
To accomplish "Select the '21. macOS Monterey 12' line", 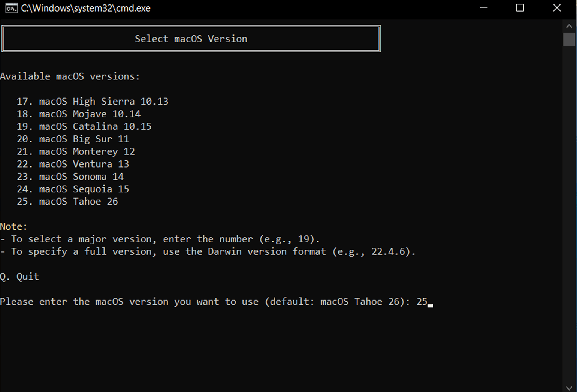I will click(76, 151).
